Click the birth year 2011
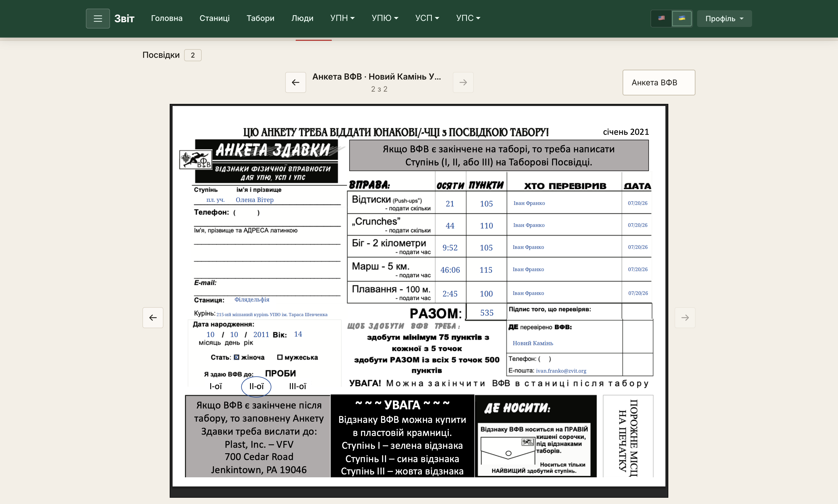This screenshot has width=838, height=504. click(261, 334)
